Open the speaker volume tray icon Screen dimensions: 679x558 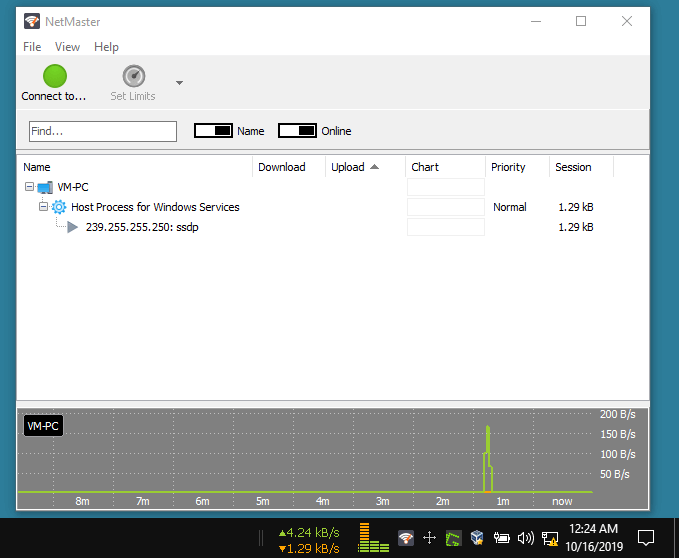[526, 538]
